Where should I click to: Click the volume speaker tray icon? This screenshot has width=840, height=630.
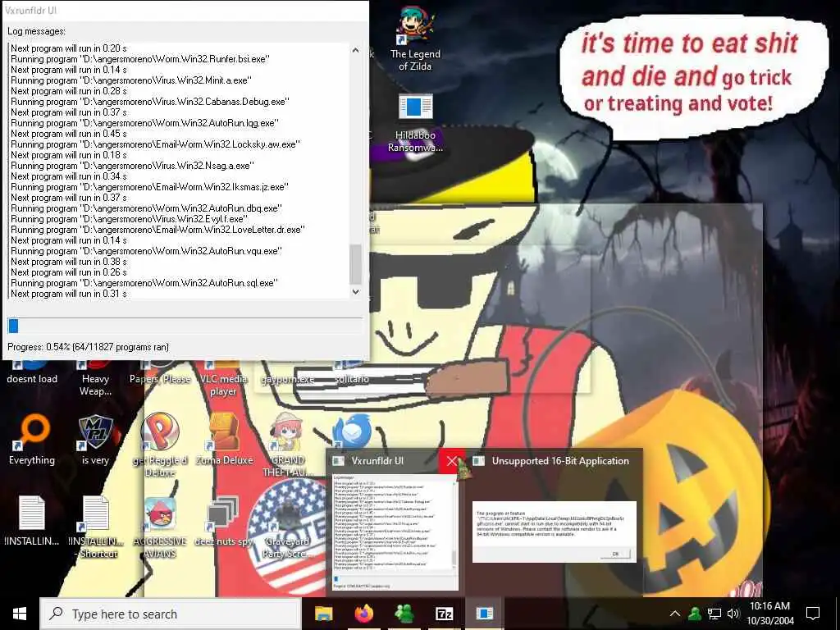[x=733, y=614]
